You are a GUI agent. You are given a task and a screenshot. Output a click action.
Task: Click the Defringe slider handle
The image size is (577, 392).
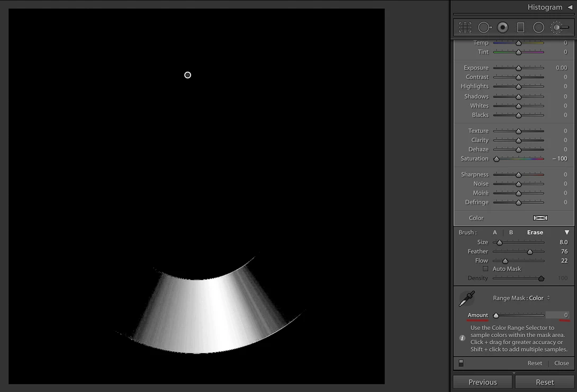518,202
